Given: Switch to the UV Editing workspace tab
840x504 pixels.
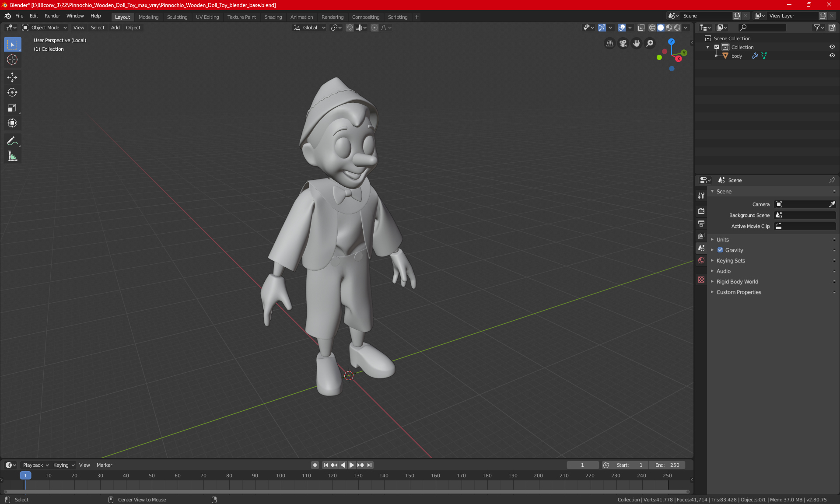Looking at the screenshot, I should [x=207, y=17].
